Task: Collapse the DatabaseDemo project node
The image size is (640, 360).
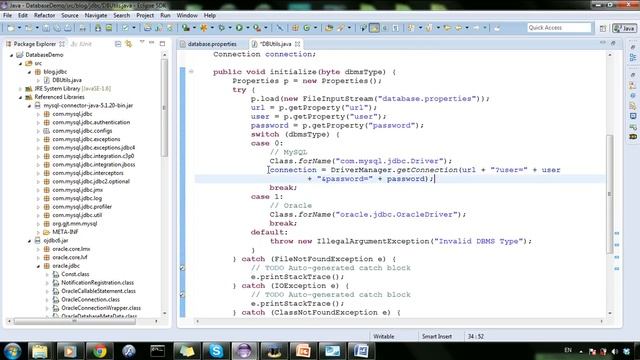Action: [11, 55]
